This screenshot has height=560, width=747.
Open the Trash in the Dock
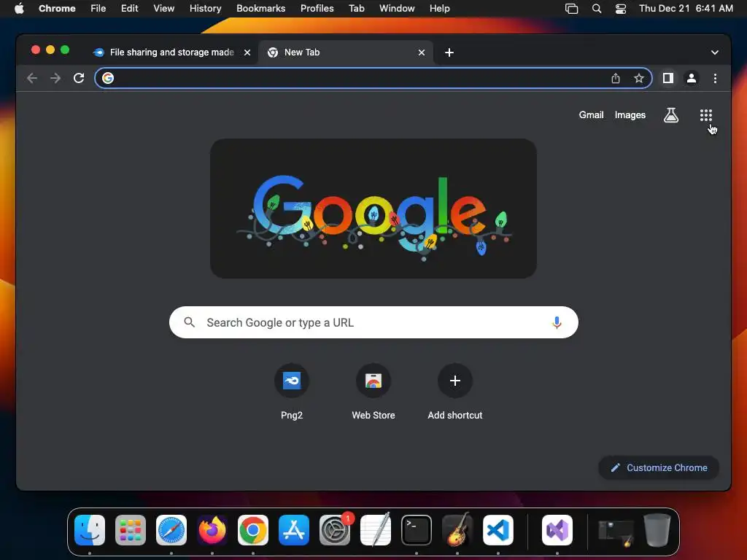pos(657,530)
